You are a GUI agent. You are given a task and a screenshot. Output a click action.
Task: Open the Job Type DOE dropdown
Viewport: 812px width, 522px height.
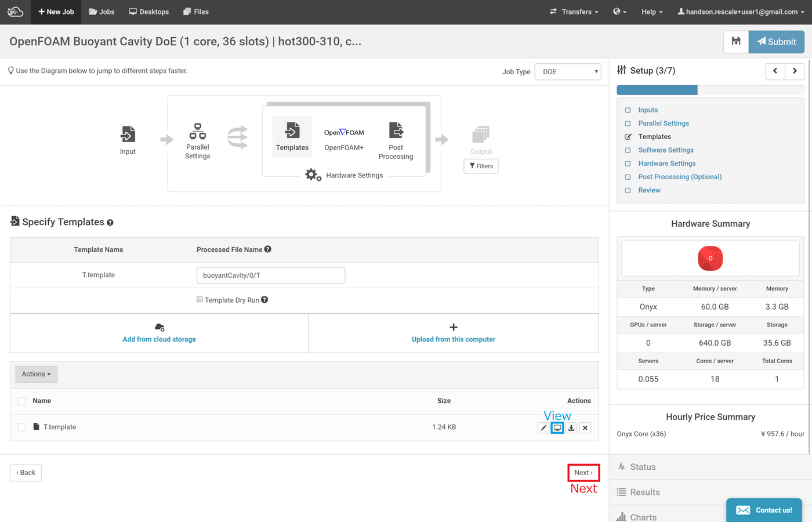[568, 72]
